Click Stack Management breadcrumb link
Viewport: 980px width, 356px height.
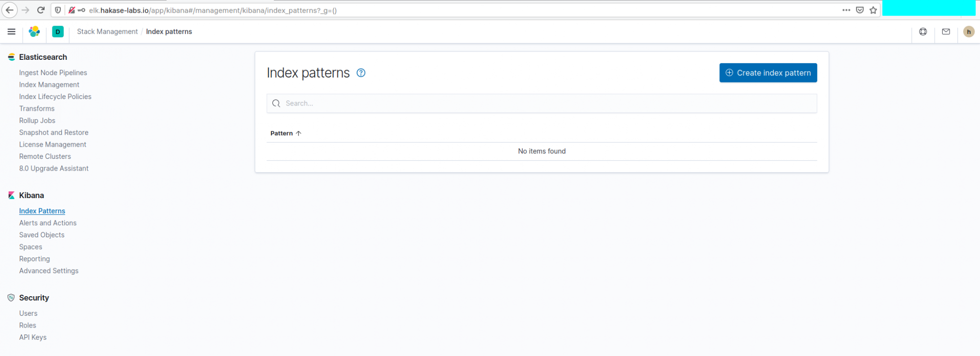(x=107, y=31)
